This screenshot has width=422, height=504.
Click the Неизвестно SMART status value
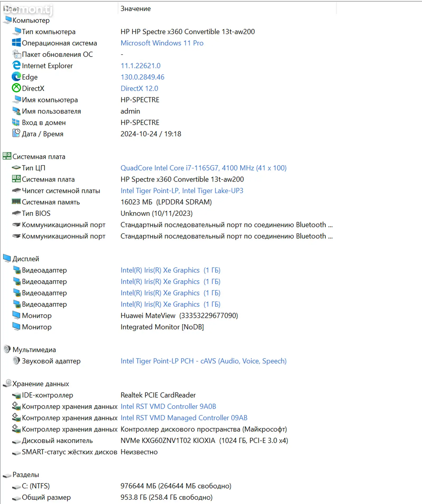click(139, 452)
